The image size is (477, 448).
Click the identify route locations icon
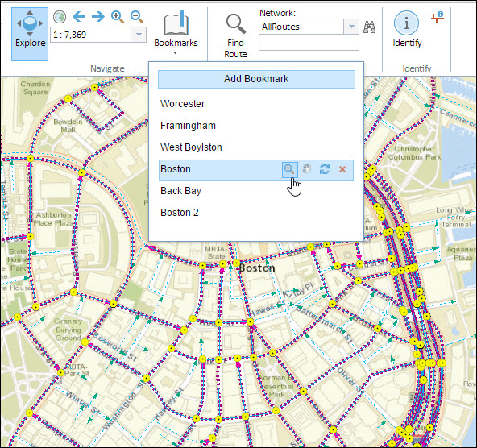(438, 18)
